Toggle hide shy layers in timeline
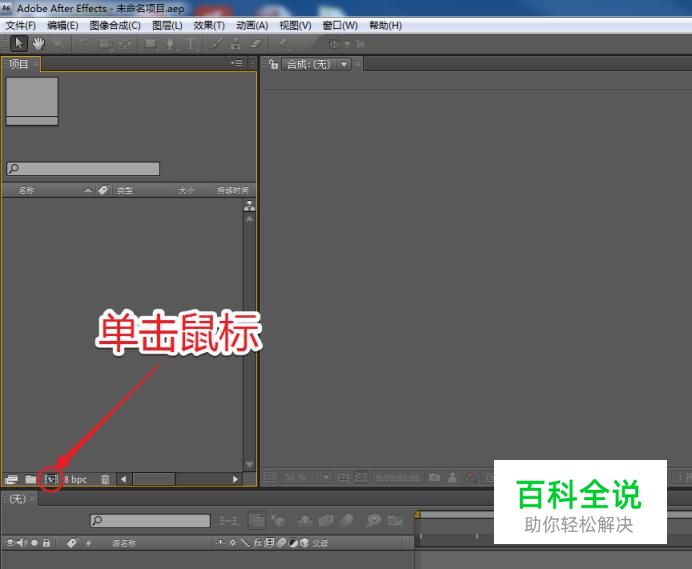 305,521
